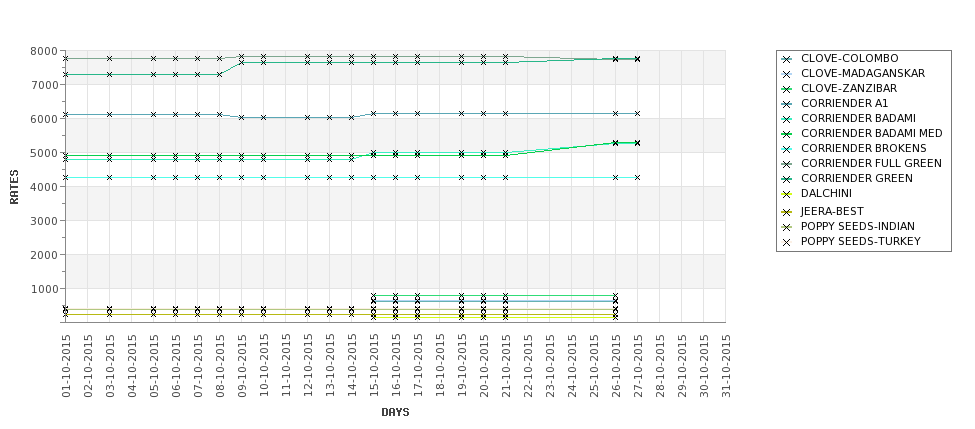
Task: Click the 8000 value on the y-axis
Action: click(x=42, y=51)
